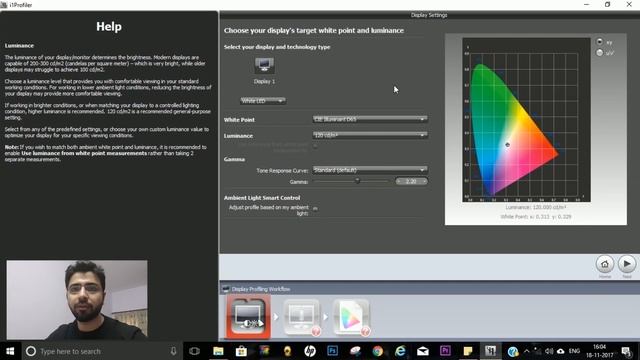This screenshot has width=640, height=360.
Task: Open the taskbar app icon left of Chrome
Action: (x=355, y=351)
